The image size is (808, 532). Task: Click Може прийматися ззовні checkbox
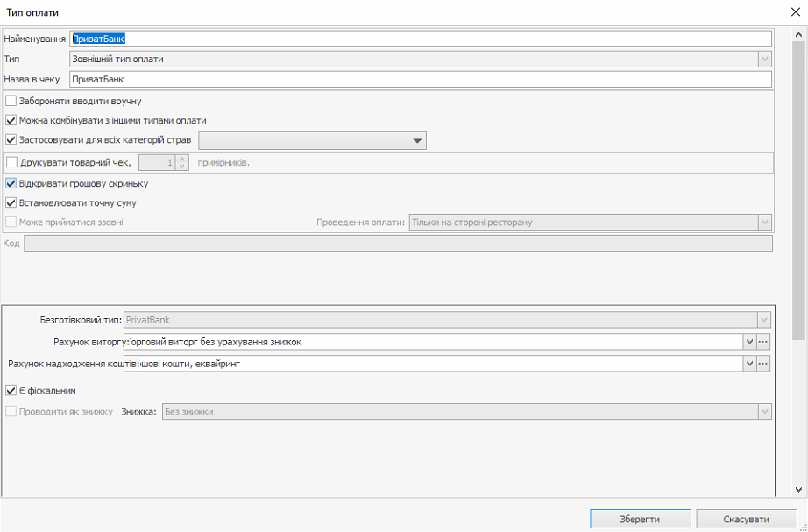(x=11, y=223)
